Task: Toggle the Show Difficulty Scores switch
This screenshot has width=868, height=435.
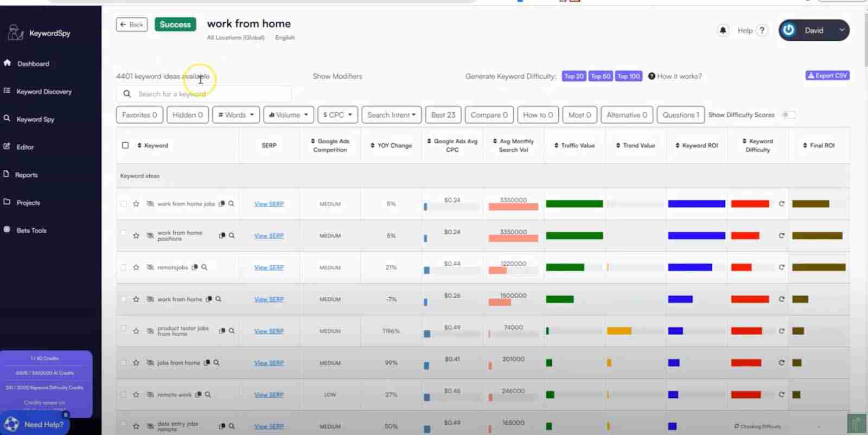Action: point(788,115)
